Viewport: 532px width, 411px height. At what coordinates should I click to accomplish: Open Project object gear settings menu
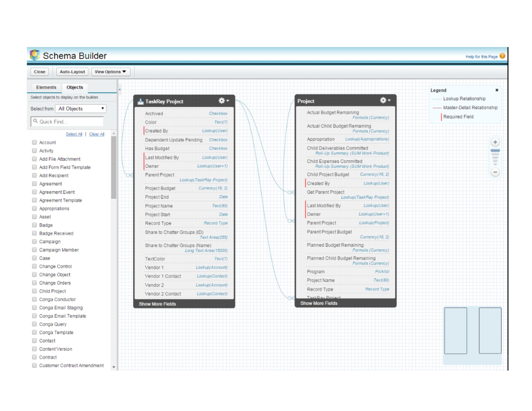coord(385,100)
